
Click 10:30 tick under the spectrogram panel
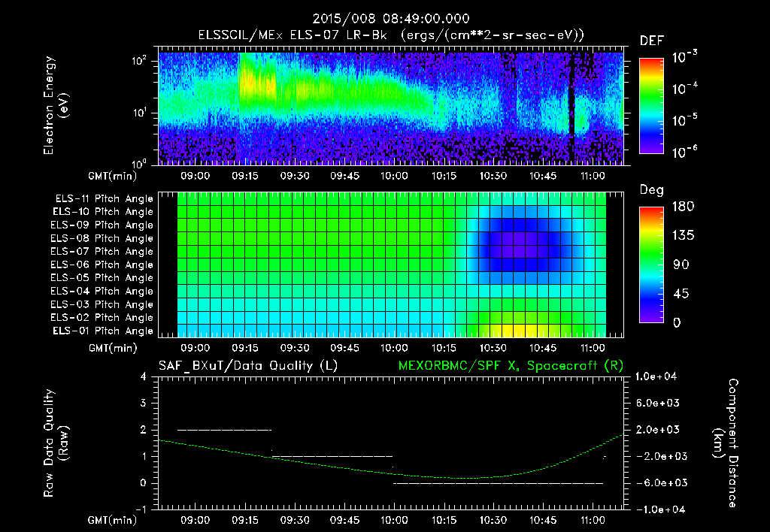tap(493, 176)
